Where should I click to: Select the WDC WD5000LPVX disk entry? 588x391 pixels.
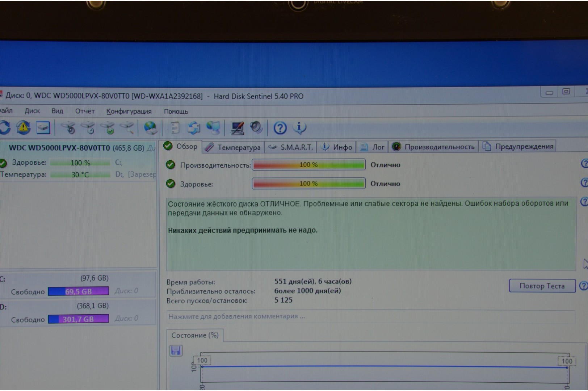pos(77,148)
